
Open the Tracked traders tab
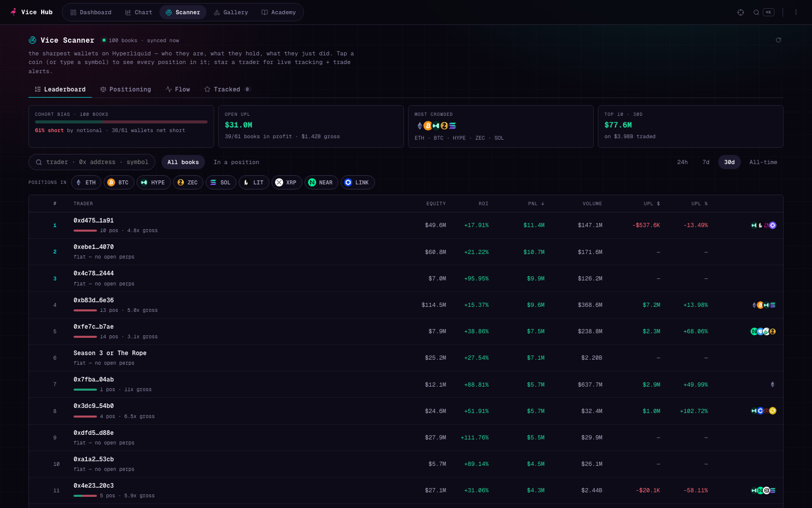coord(227,89)
